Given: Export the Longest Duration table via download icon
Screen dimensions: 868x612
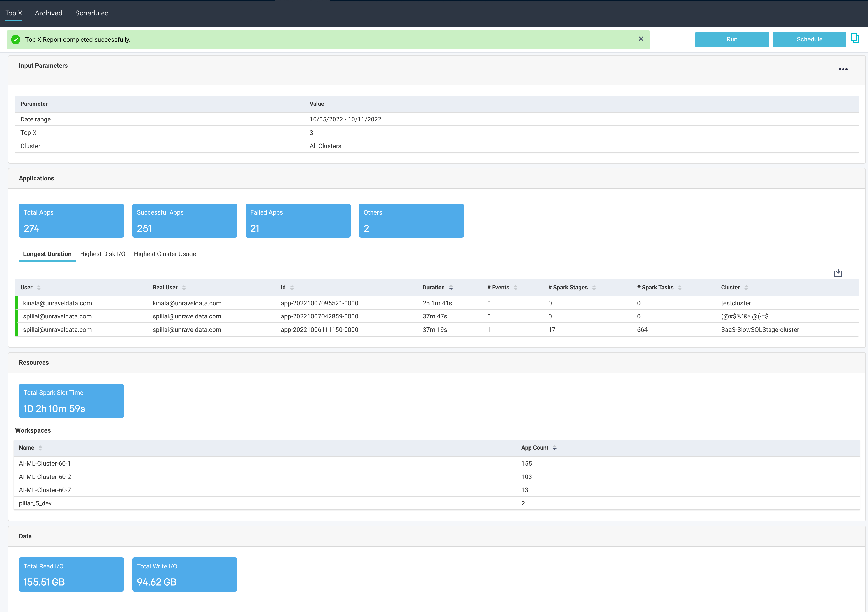Looking at the screenshot, I should [838, 272].
